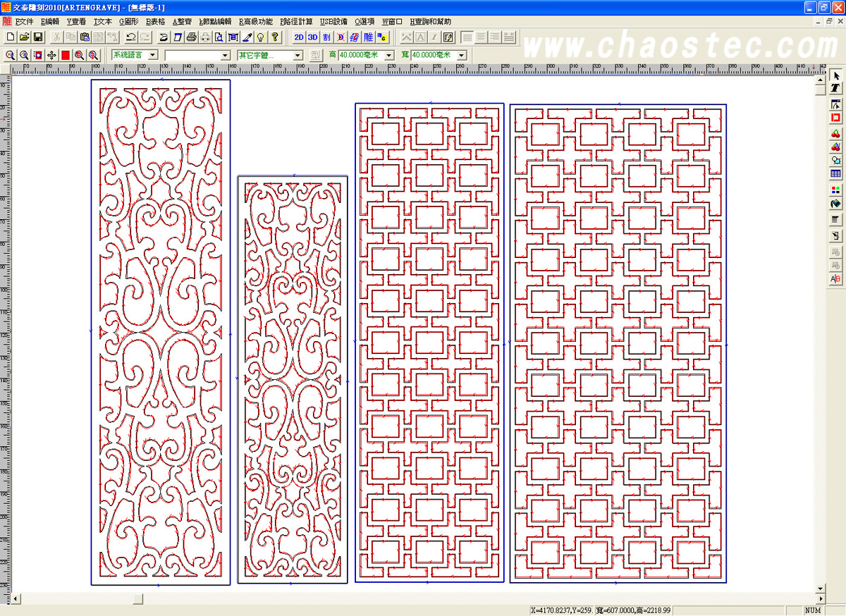
Task: Toggle center text alignment
Action: (481, 37)
